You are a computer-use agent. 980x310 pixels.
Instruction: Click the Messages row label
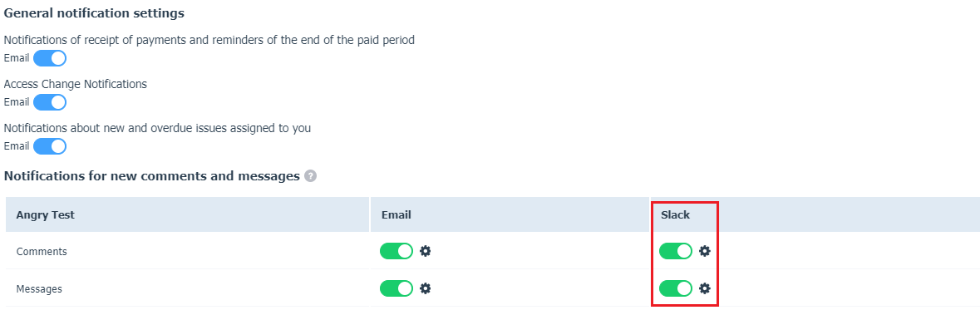(x=39, y=289)
